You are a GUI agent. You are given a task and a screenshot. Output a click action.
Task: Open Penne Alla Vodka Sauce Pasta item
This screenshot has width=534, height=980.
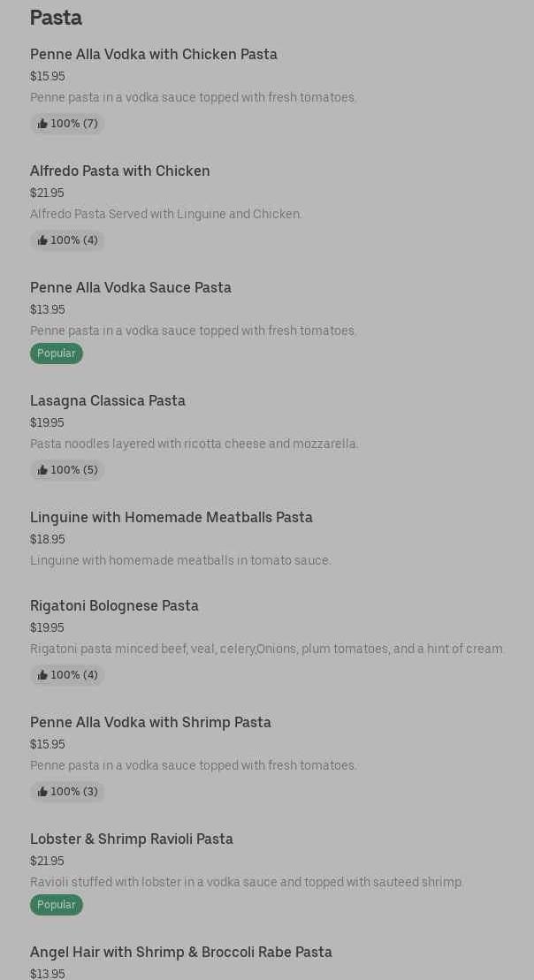(131, 288)
